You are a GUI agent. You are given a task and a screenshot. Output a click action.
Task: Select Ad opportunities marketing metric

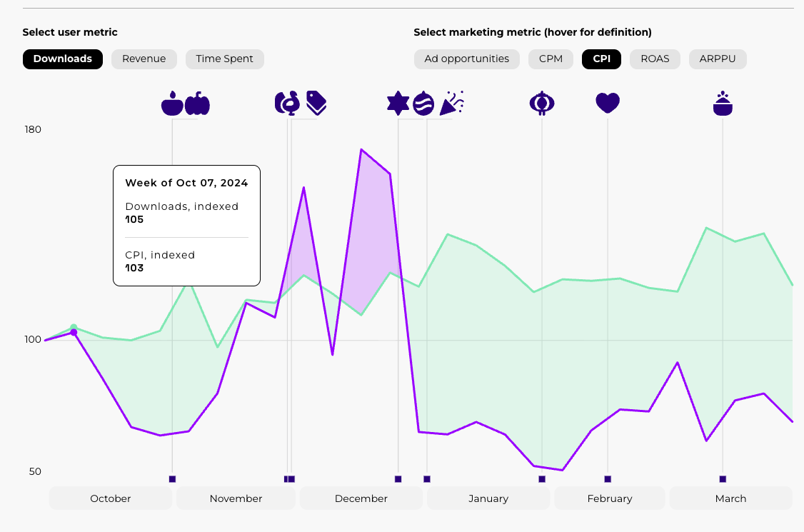coord(467,59)
